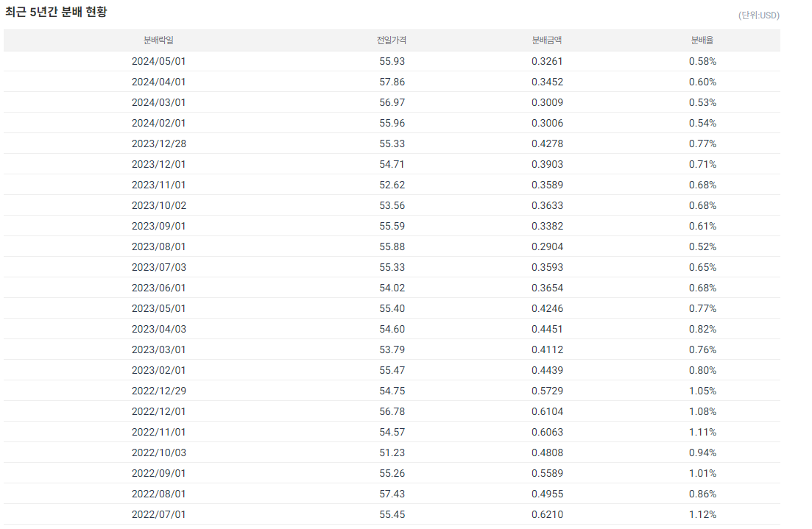Select the date 2023/08/01
Viewport: 812px width, 529px height.
pyautogui.click(x=158, y=247)
